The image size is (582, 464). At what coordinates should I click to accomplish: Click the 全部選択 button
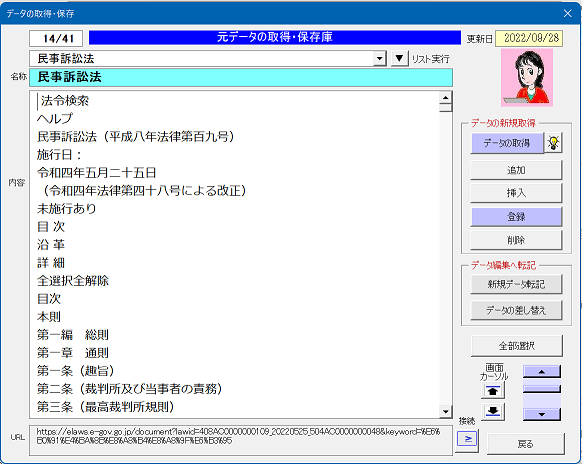[x=517, y=346]
